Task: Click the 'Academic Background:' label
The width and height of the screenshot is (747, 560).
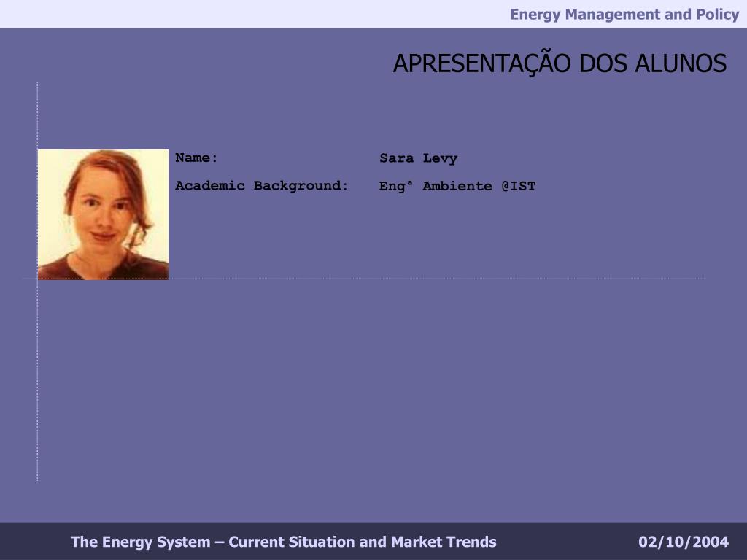Action: point(262,186)
